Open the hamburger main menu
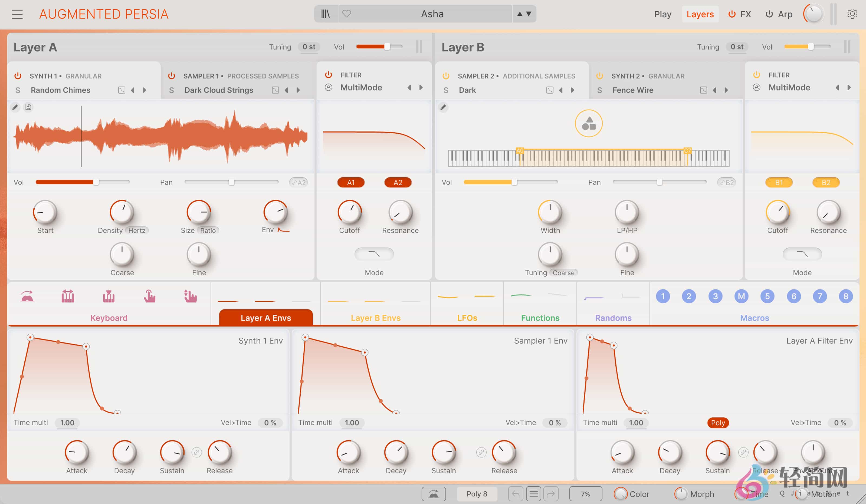 pyautogui.click(x=17, y=14)
